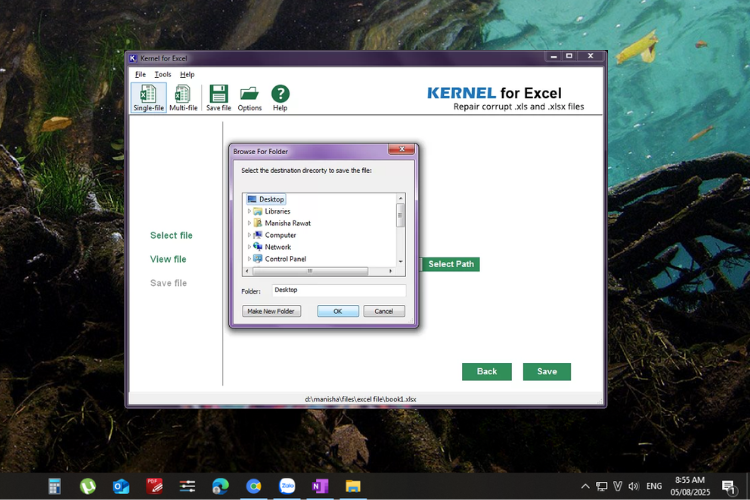
Task: Click the Make New Folder button
Action: coord(271,311)
